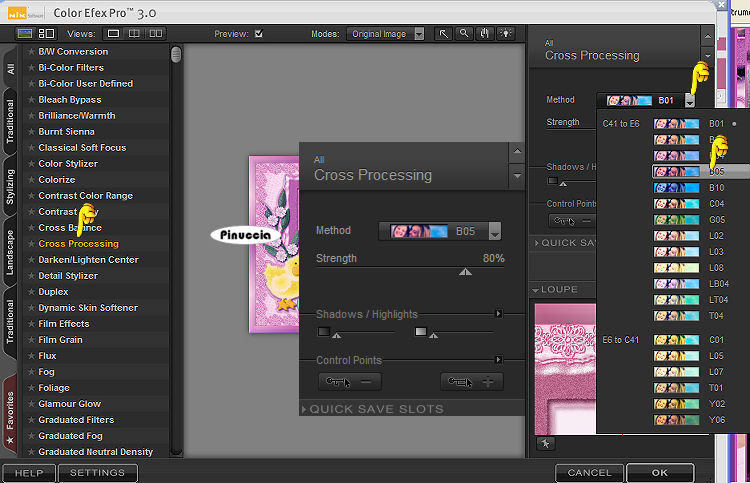
Task: Collapse the Loupe section
Action: click(x=536, y=290)
